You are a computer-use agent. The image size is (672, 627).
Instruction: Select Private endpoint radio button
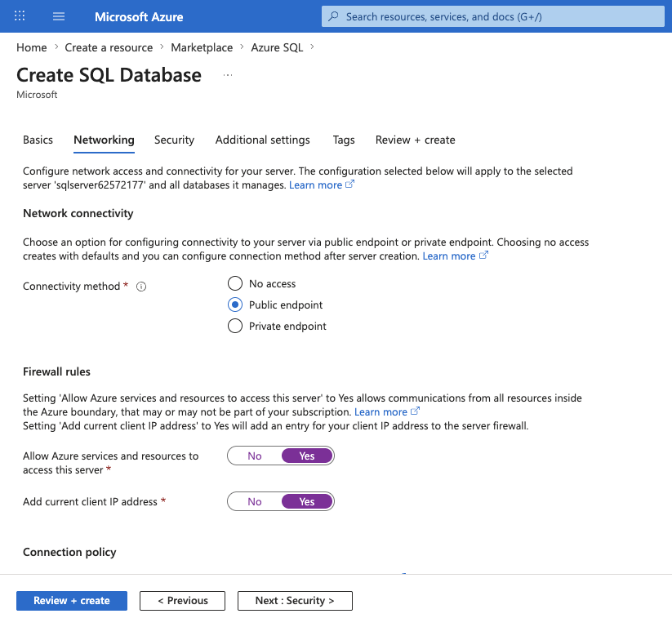[235, 326]
